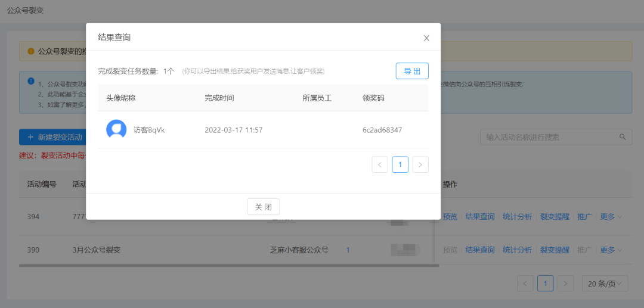This screenshot has height=308, width=644.
Task: Open 统计分析 for activity 394
Action: (517, 217)
